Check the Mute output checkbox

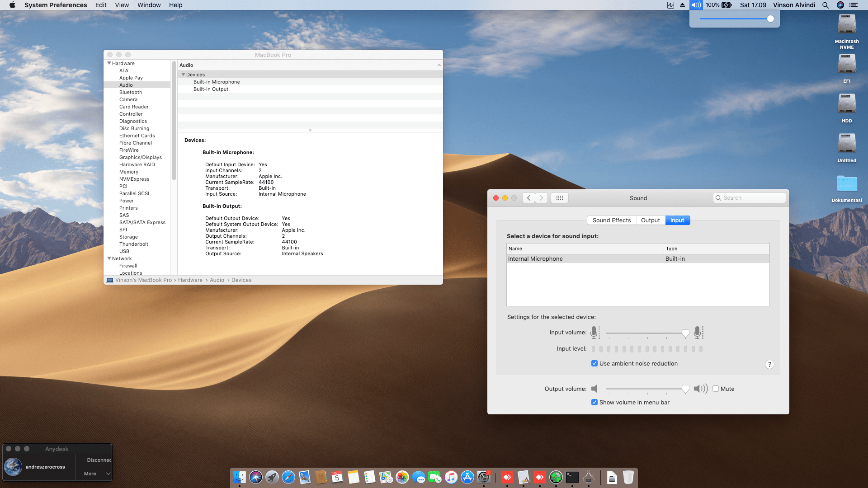click(x=716, y=389)
